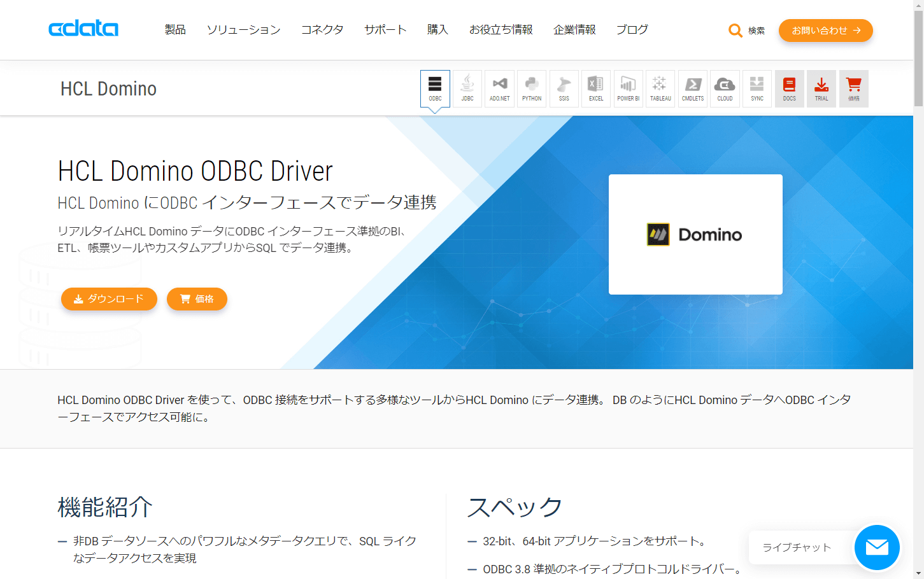Select the Tableau connector icon

[660, 88]
